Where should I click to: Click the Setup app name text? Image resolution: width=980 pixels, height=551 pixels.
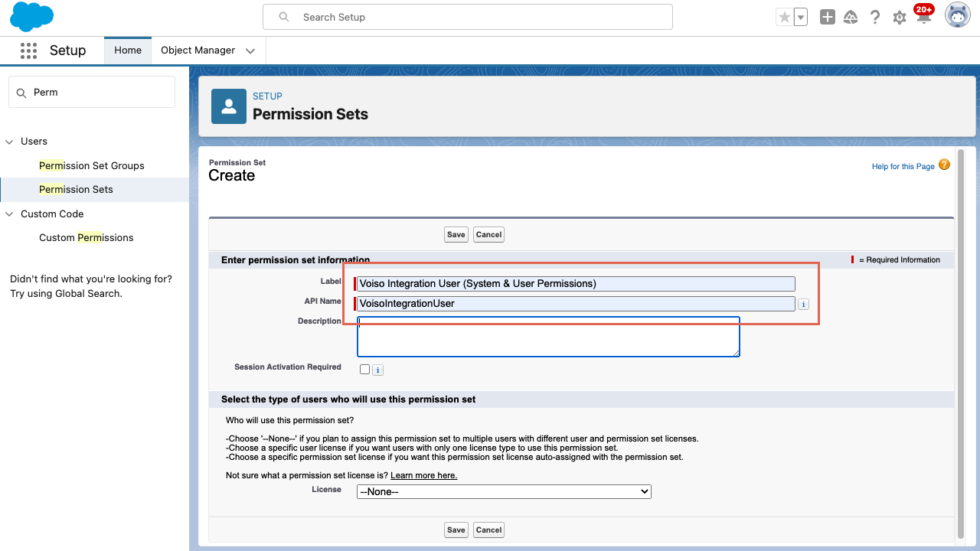(x=68, y=51)
